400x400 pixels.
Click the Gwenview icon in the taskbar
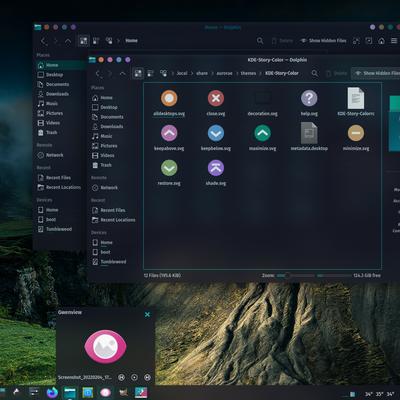pos(105,393)
